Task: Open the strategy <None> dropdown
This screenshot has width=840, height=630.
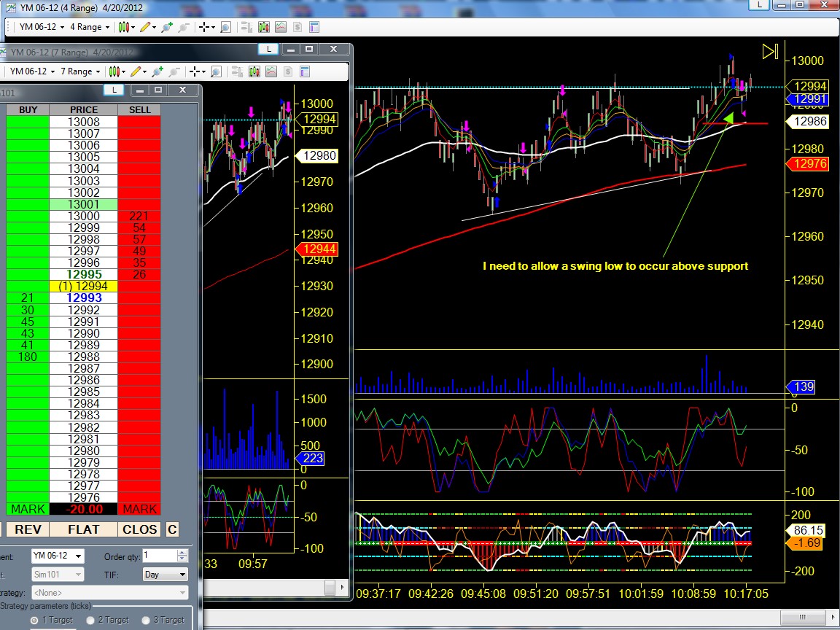Action: pos(110,593)
